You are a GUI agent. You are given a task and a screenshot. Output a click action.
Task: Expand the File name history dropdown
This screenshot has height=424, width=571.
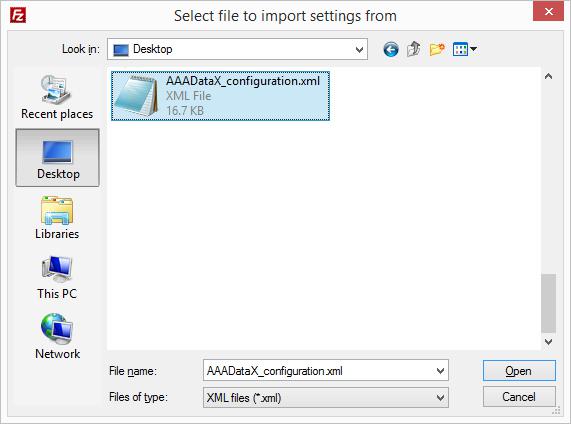(x=440, y=371)
